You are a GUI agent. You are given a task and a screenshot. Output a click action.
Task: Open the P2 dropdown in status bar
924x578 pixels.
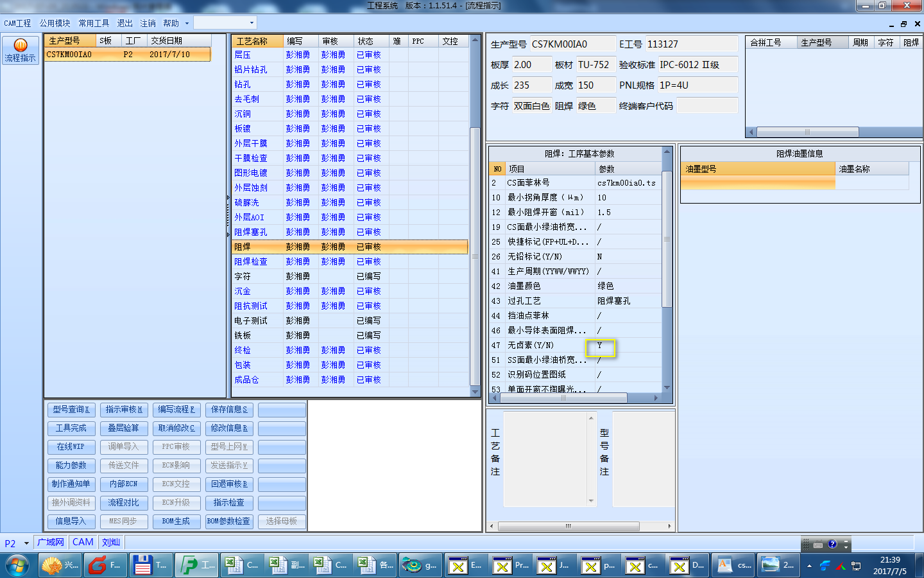(x=26, y=543)
